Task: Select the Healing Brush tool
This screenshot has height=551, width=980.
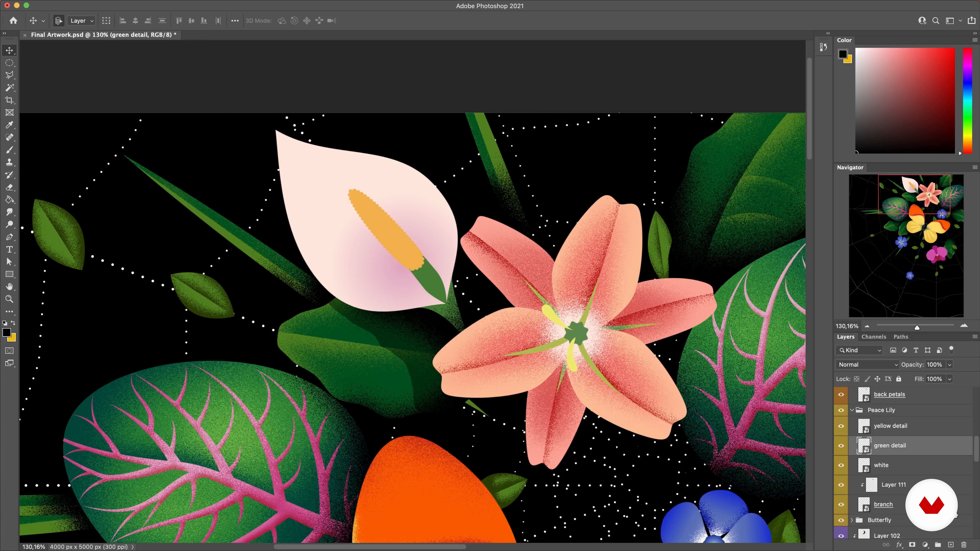Action: coord(9,137)
